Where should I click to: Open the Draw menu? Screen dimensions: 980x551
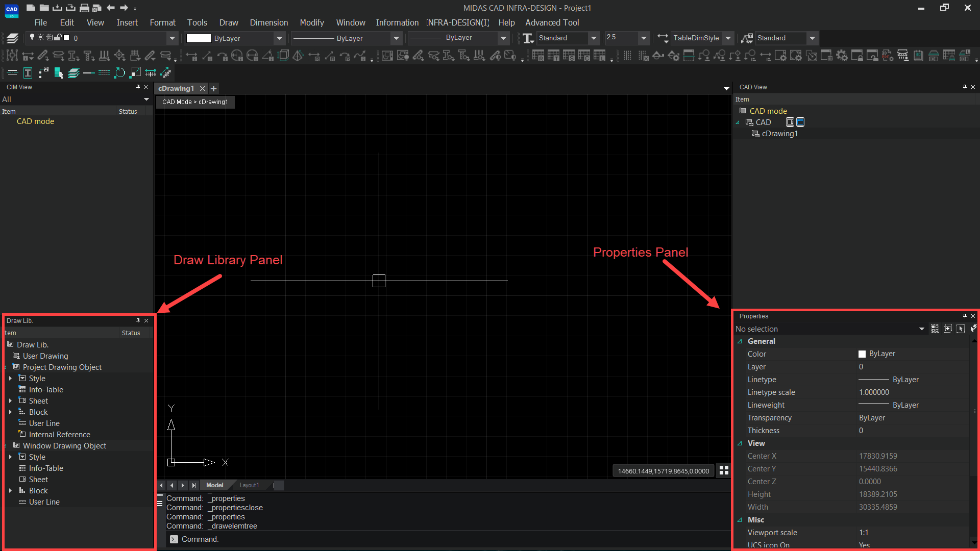point(229,22)
